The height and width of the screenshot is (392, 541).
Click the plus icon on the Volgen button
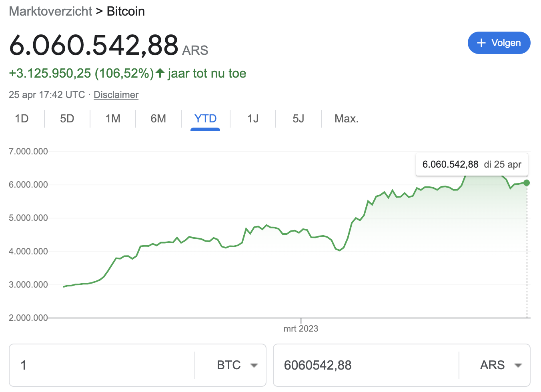point(481,43)
